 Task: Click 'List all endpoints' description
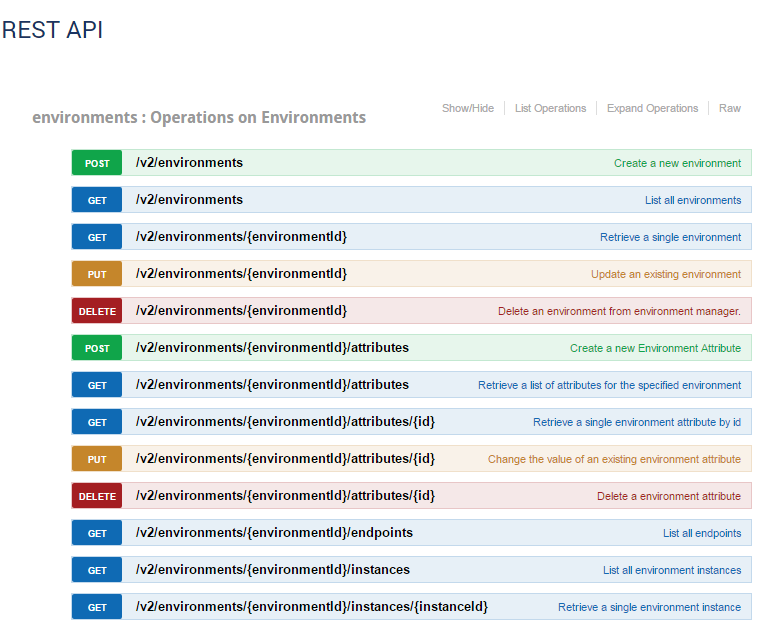(702, 533)
